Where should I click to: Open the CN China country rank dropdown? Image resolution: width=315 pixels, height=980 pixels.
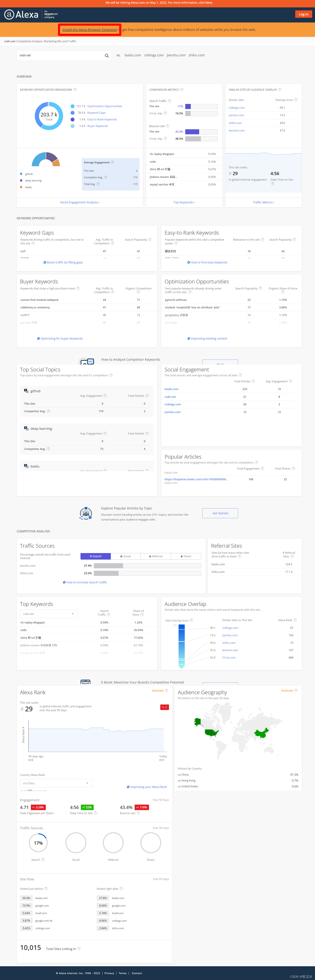tap(56, 783)
